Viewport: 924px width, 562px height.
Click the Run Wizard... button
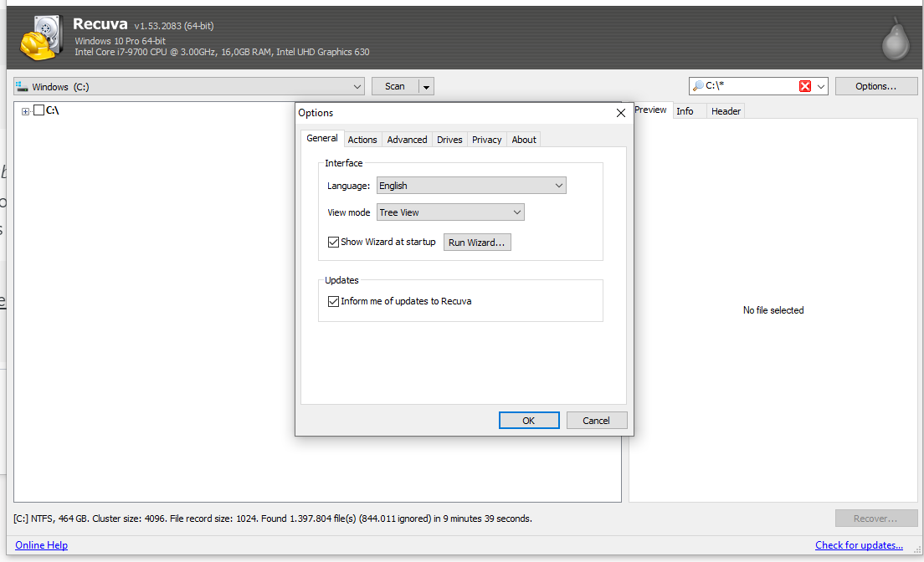[477, 243]
